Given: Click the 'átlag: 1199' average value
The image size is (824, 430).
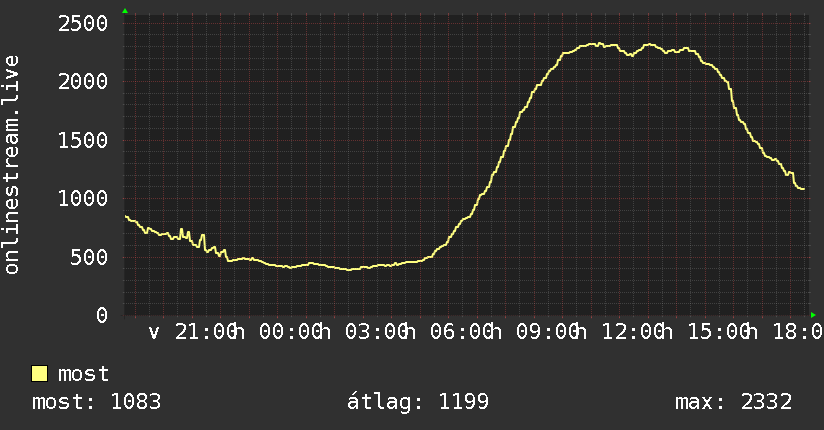Looking at the screenshot, I should (x=418, y=402).
